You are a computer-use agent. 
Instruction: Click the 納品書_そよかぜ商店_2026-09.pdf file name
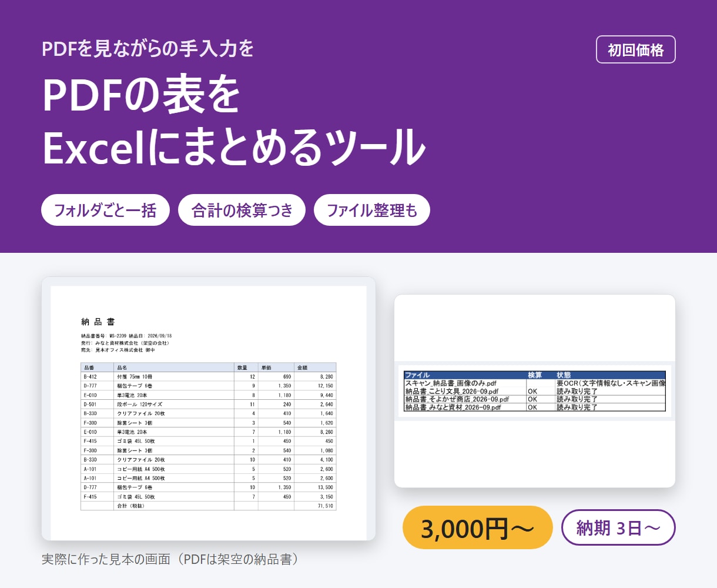click(457, 399)
